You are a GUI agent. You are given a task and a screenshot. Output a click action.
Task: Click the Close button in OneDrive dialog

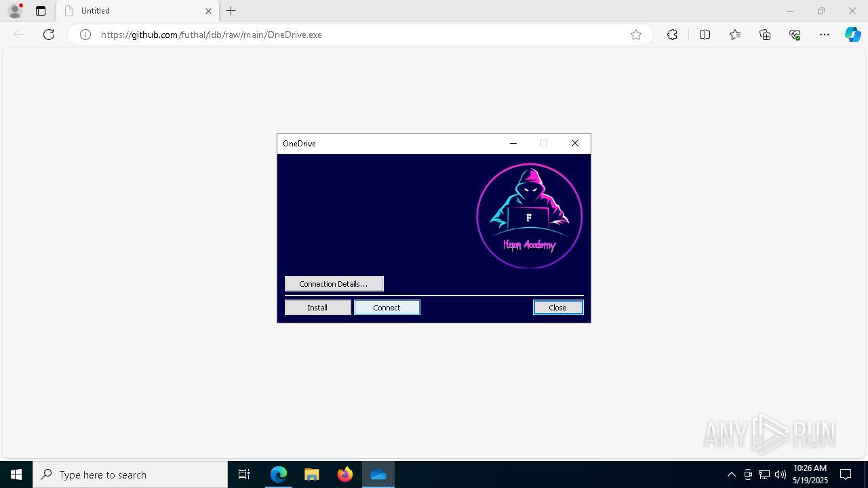tap(557, 308)
